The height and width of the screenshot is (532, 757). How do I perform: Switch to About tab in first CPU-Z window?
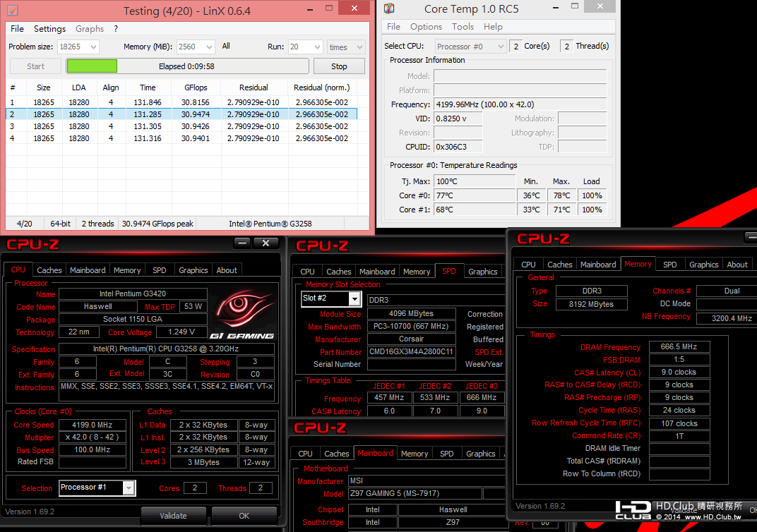[227, 270]
